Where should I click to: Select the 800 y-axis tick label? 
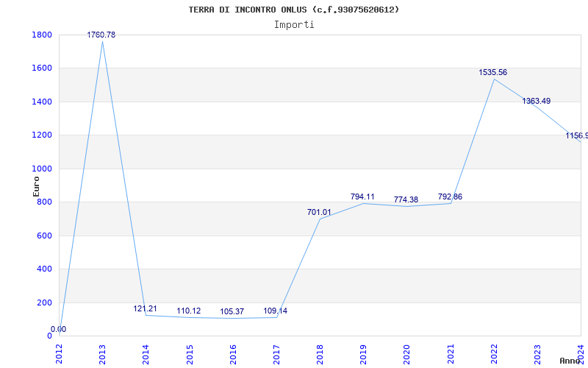(x=45, y=202)
